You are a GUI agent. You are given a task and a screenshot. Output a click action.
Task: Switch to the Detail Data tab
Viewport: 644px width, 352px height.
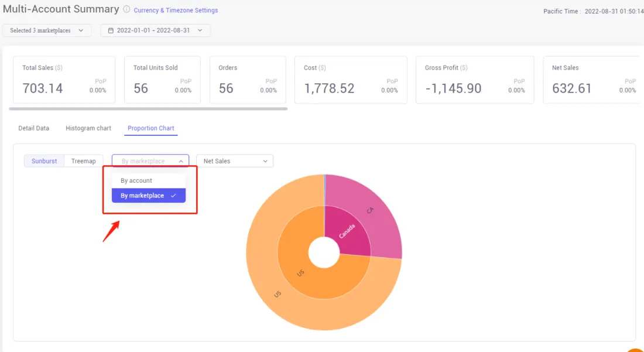(x=33, y=128)
